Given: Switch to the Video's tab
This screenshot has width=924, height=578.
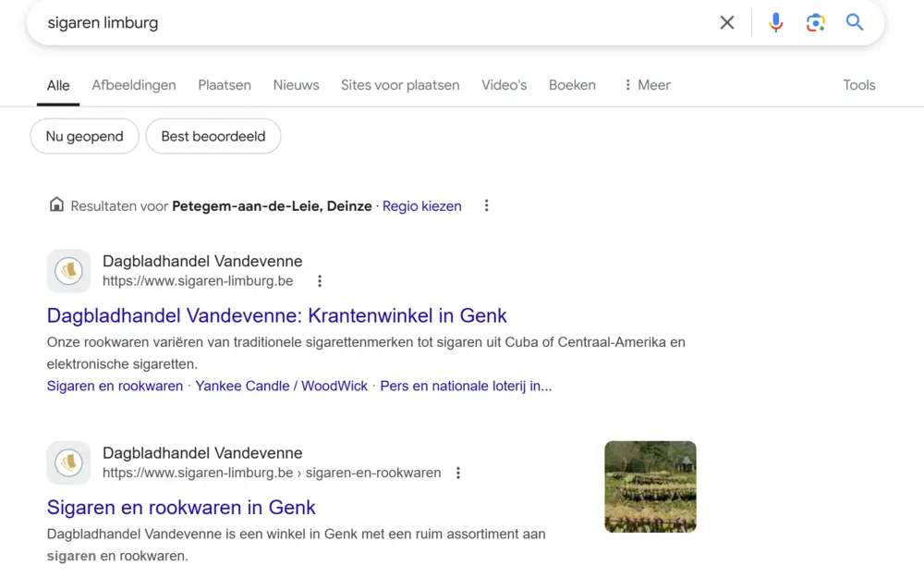Looking at the screenshot, I should [x=504, y=85].
